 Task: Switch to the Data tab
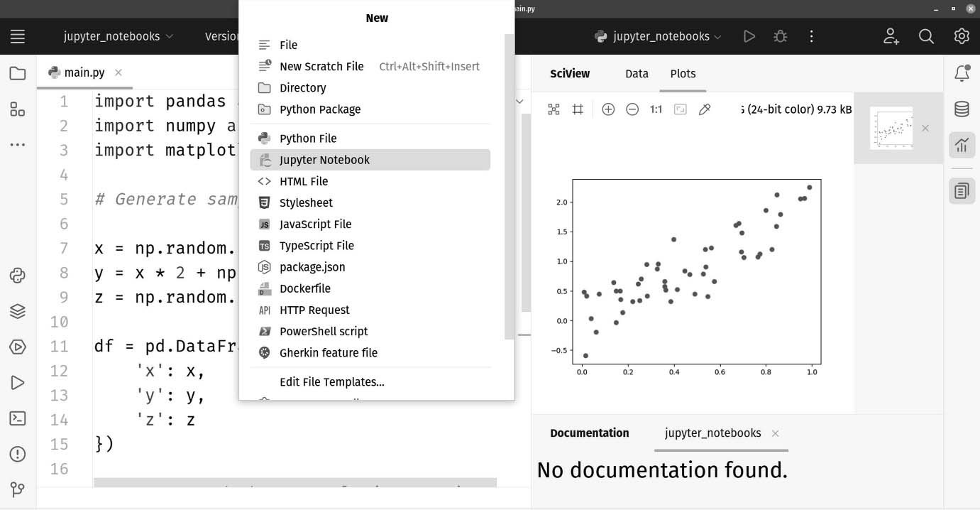[636, 73]
